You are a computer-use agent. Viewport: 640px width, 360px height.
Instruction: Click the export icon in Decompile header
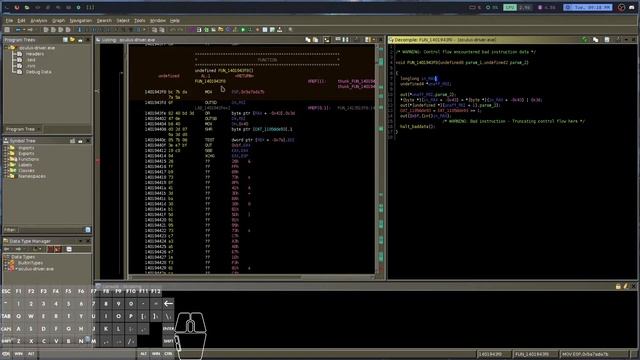pyautogui.click(x=607, y=40)
